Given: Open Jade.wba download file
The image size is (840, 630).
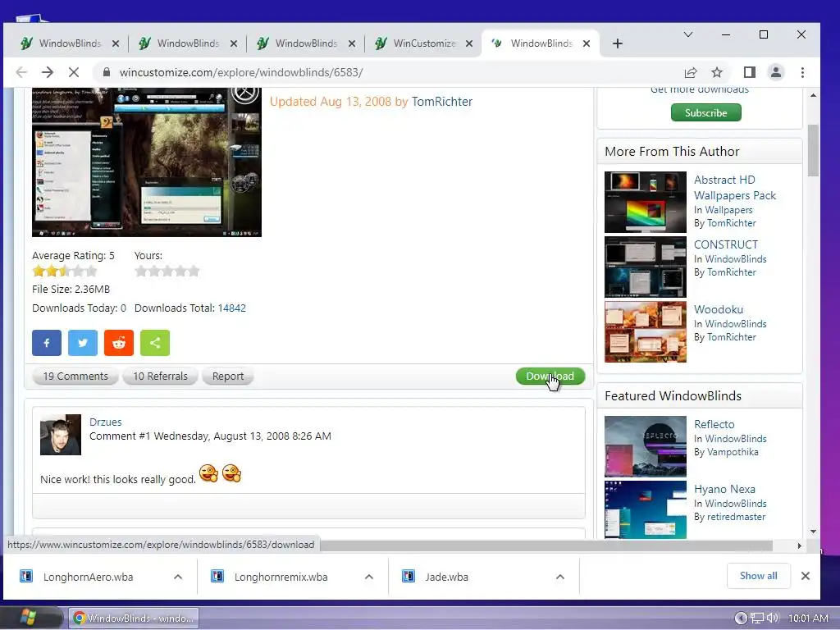Looking at the screenshot, I should 447,577.
